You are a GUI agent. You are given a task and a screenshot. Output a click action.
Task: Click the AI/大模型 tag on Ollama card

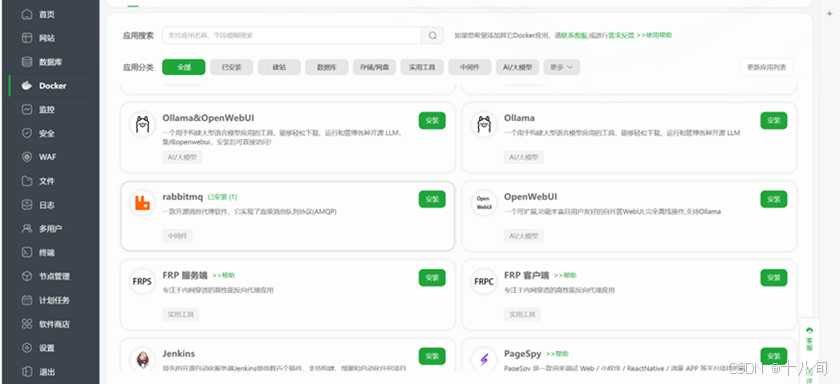pos(523,157)
